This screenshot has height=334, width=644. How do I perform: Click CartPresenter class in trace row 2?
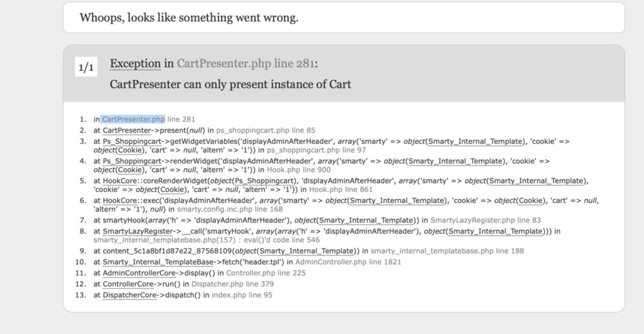tap(127, 130)
